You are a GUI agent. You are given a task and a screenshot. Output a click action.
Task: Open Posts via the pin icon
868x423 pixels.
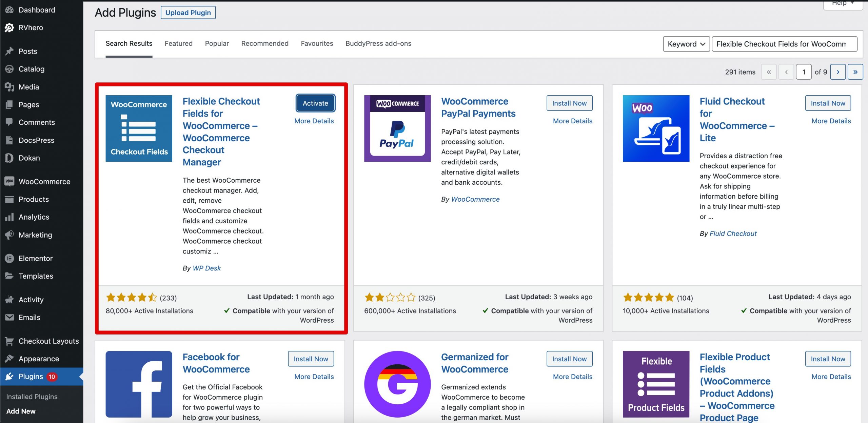pos(9,51)
